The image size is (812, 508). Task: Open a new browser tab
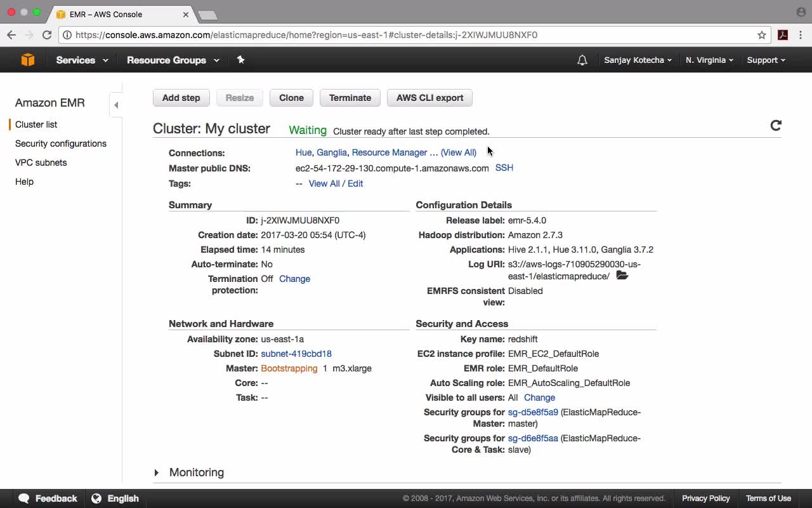[207, 15]
